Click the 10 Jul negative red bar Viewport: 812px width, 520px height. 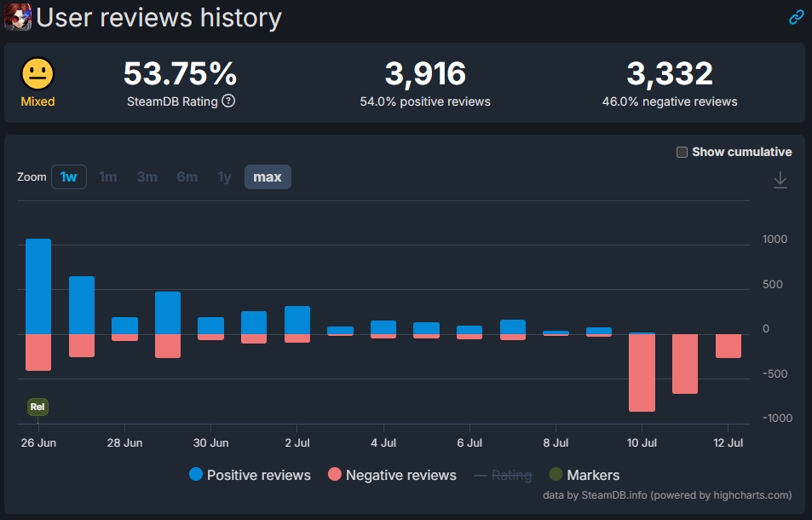click(642, 373)
